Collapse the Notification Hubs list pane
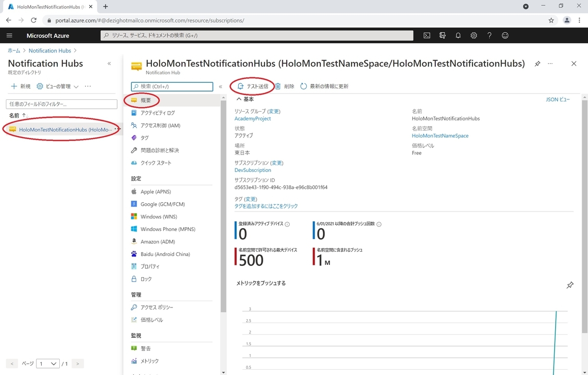Screen dimensions: 588x375 tap(109, 64)
